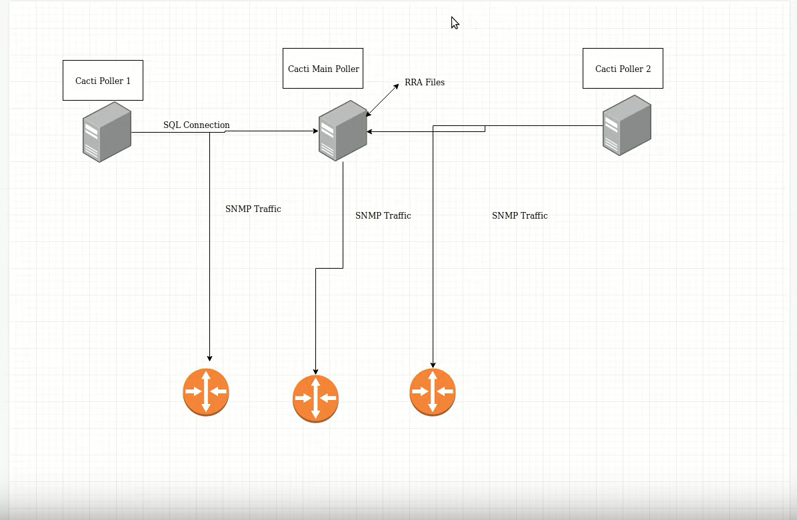Select the leftmost orange router icon
This screenshot has height=520, width=797.
point(206,391)
